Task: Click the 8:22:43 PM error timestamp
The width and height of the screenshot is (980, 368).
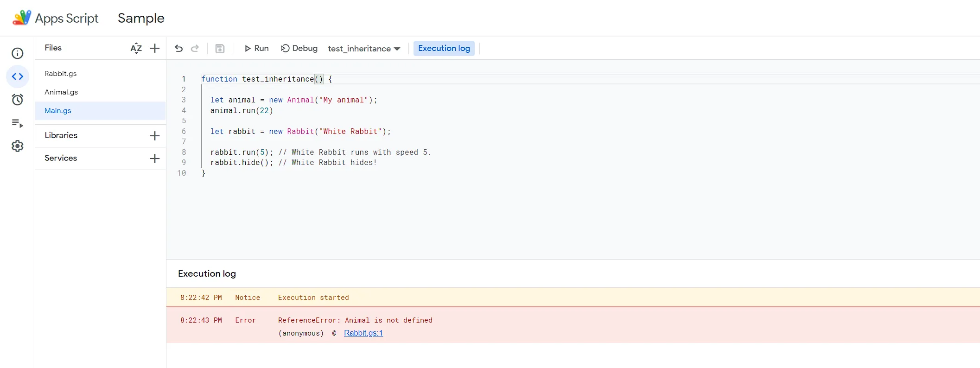Action: coord(201,320)
